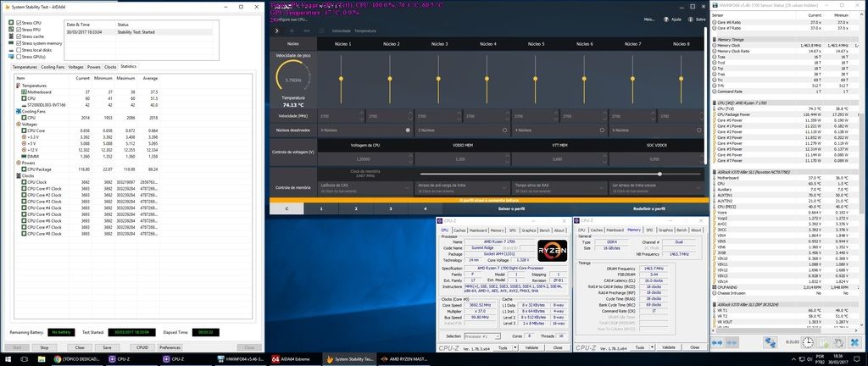868x366 pixels.
Task: Open SPD tab in CPU-Z memory window
Action: 649,230
